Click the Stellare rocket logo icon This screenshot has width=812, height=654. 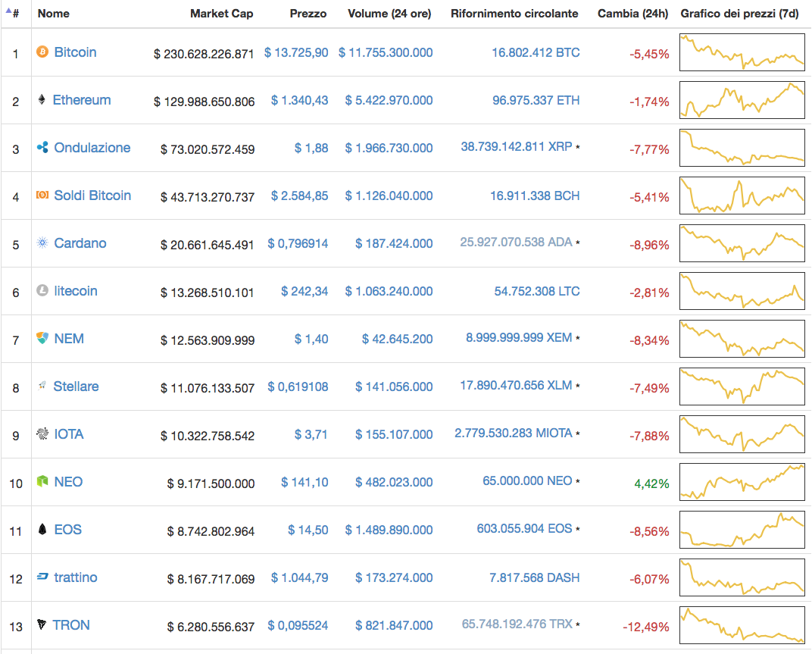click(42, 386)
